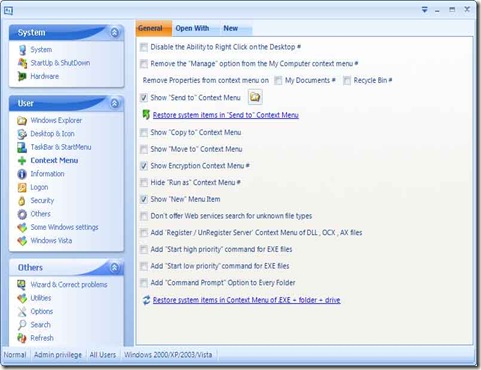This screenshot has height=370, width=481.
Task: Click the TaskBar & StartMenu icon
Action: pyautogui.click(x=22, y=147)
